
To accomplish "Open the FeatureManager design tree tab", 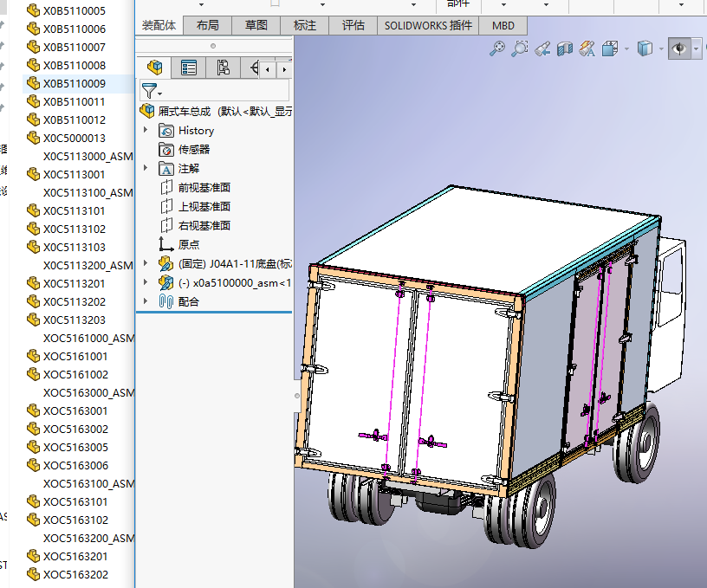I will point(155,68).
